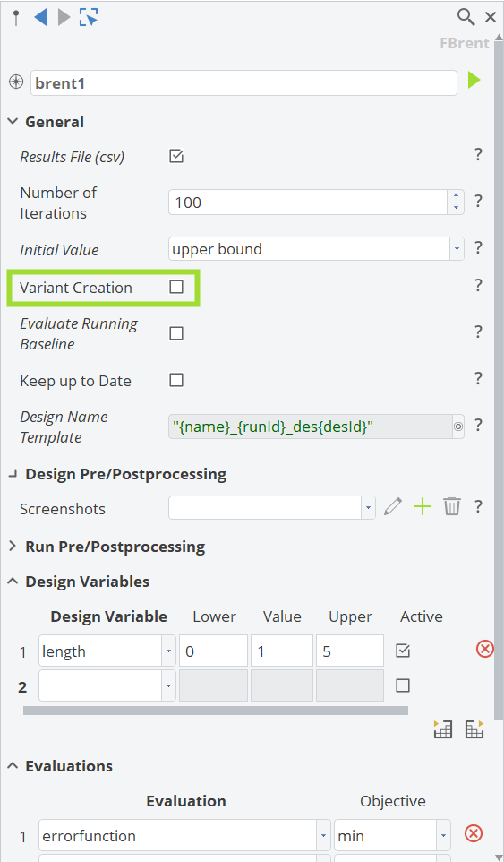Remove the errorfunction evaluation row

click(x=474, y=834)
